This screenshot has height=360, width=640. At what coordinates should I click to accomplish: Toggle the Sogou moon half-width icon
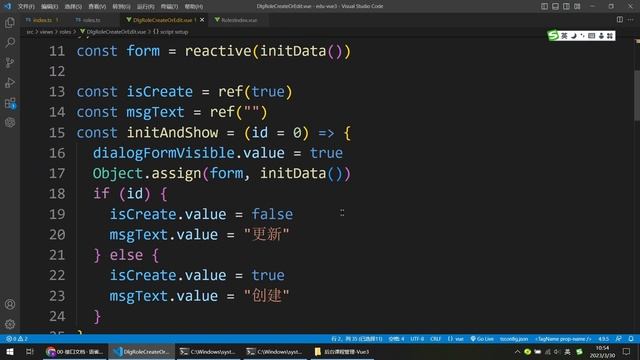coord(573,36)
